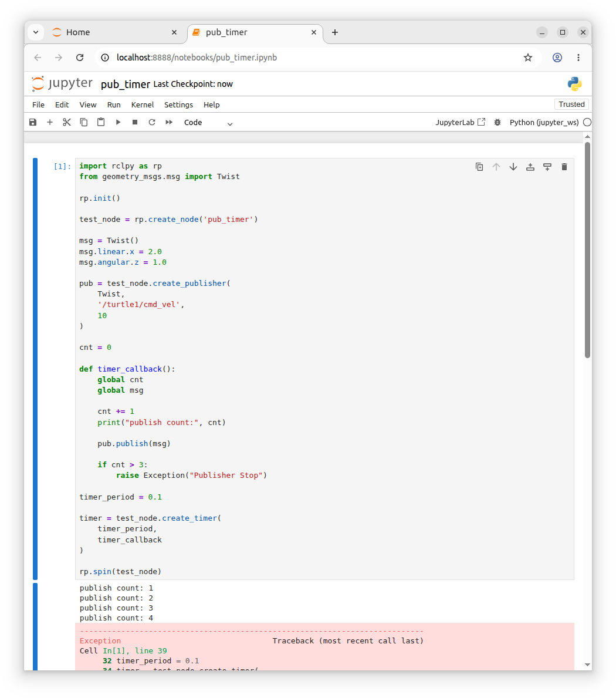Open the Run menu

click(x=114, y=104)
